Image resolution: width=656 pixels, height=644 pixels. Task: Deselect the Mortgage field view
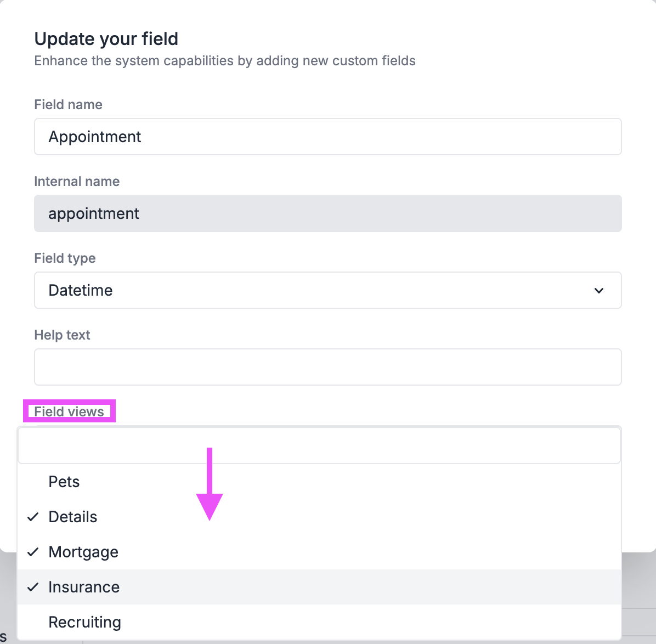coord(83,551)
